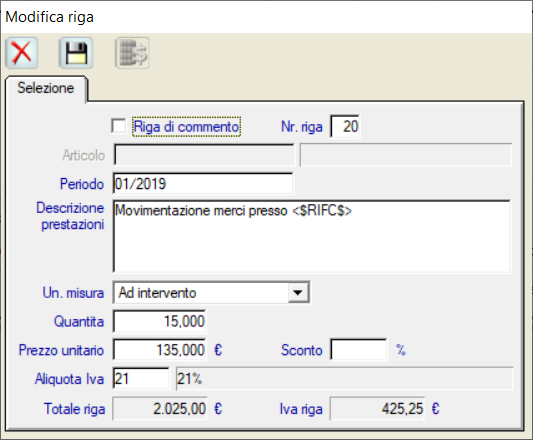Open the Un. misura dropdown arrow
This screenshot has height=440, width=533.
[298, 292]
